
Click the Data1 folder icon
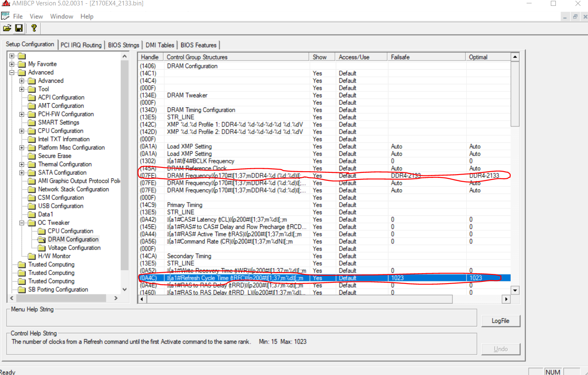point(32,215)
